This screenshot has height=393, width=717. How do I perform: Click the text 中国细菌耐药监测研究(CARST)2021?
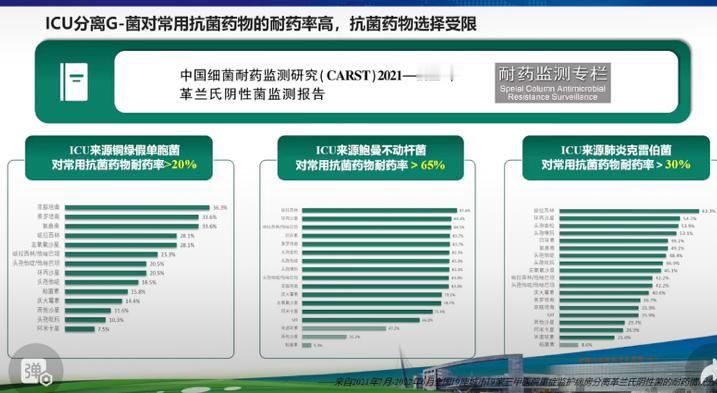pos(292,75)
